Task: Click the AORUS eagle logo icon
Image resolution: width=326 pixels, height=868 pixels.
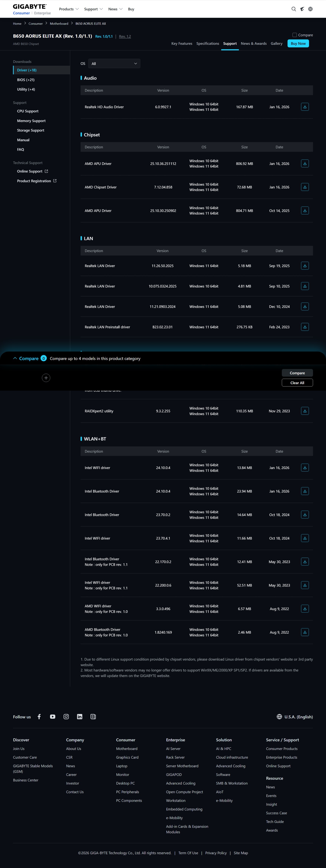Action: point(302,9)
